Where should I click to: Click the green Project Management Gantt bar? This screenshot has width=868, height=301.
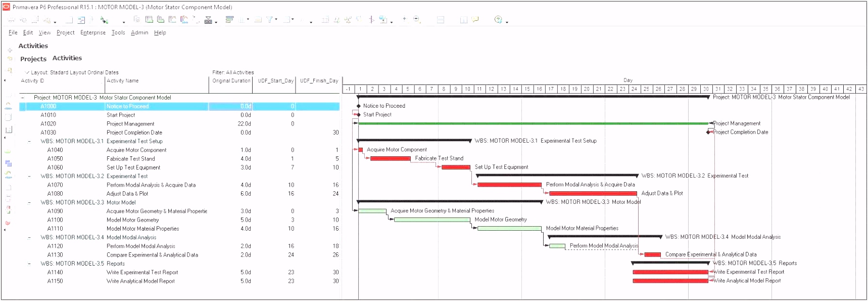coord(534,123)
